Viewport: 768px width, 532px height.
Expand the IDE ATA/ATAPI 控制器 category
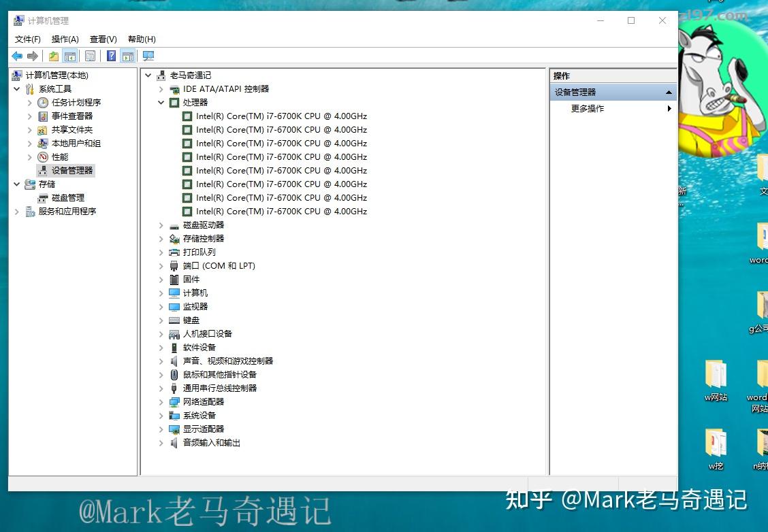161,89
